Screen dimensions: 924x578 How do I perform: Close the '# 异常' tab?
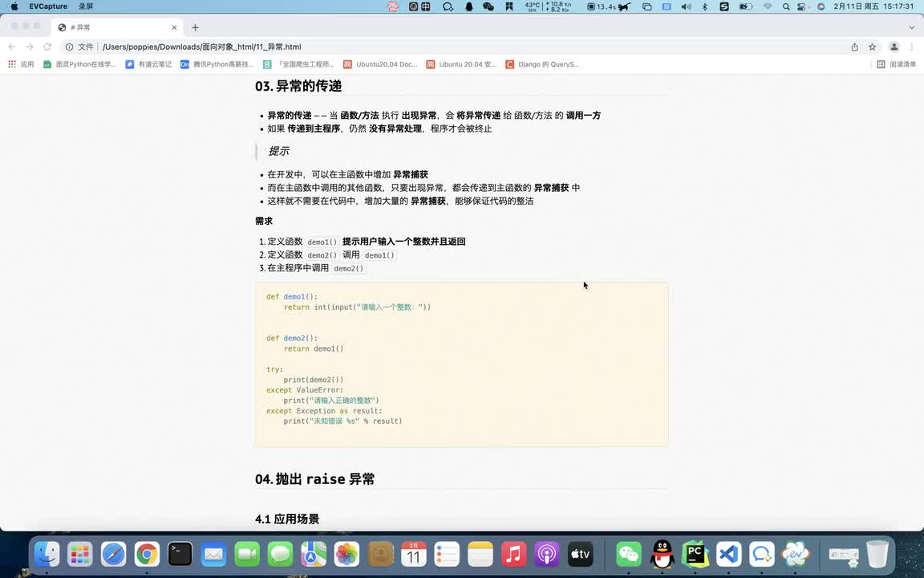tap(174, 27)
